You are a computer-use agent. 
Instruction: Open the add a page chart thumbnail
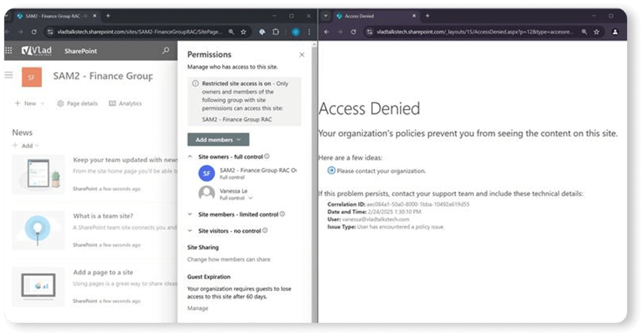38,286
